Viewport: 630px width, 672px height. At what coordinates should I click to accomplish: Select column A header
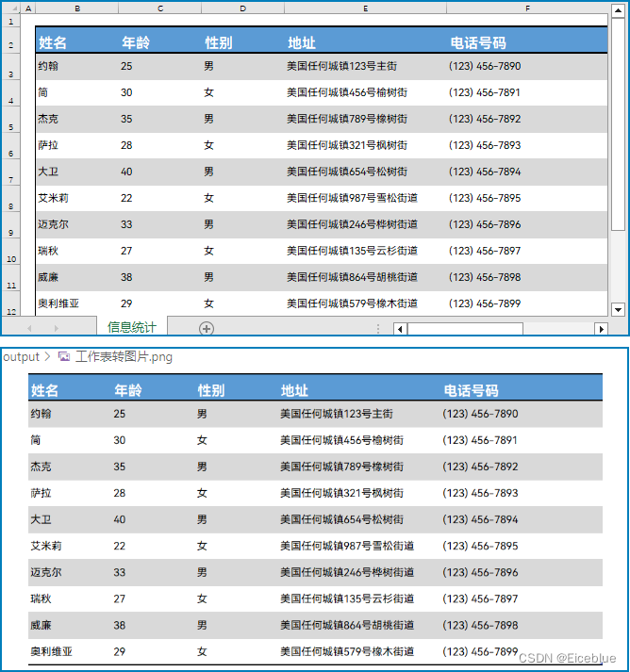[28, 8]
